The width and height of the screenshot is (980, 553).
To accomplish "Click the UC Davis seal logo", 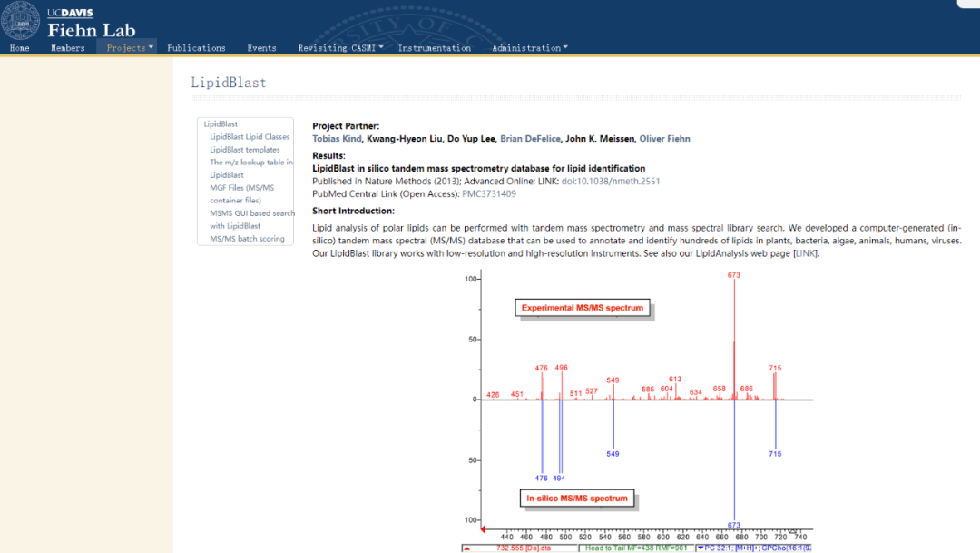I will pos(21,20).
